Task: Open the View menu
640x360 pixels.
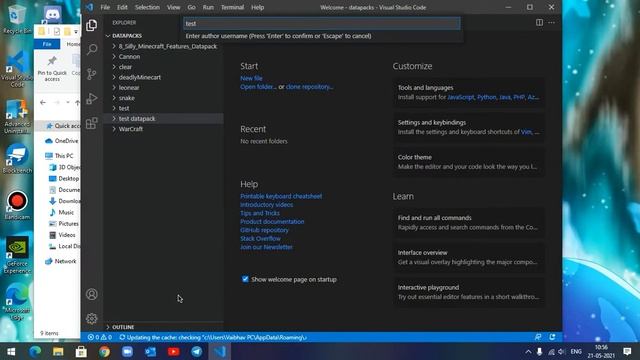Action: click(x=173, y=7)
